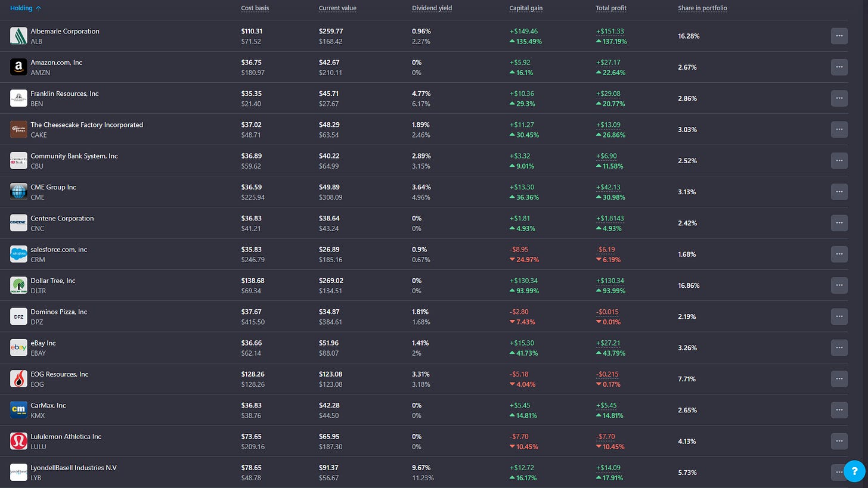This screenshot has height=488, width=868.
Task: Click Amazon's total profit value +$27.17
Action: tap(608, 62)
